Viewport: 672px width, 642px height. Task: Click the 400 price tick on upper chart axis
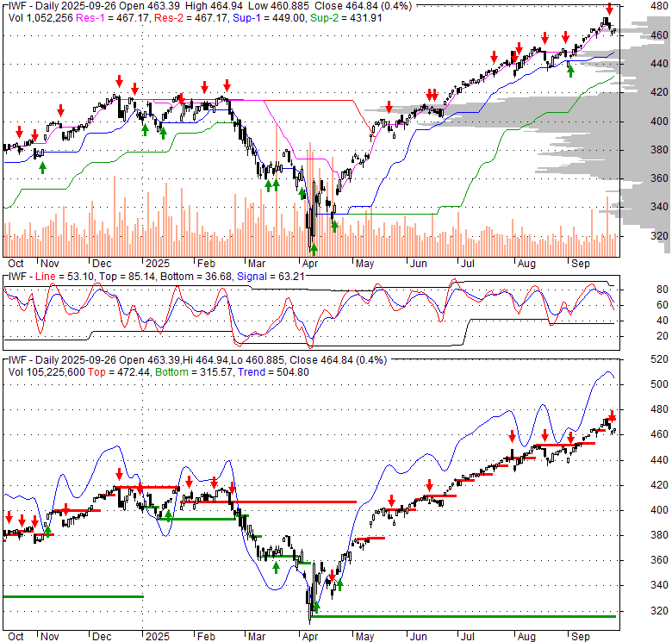click(659, 122)
